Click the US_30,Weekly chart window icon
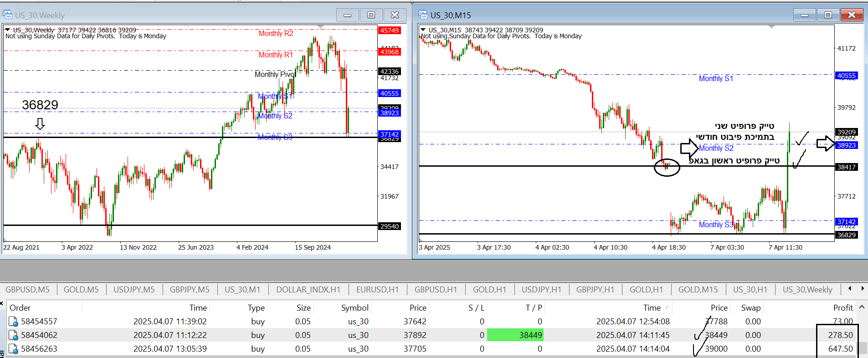Viewport: 868px width, 358px height. point(8,15)
